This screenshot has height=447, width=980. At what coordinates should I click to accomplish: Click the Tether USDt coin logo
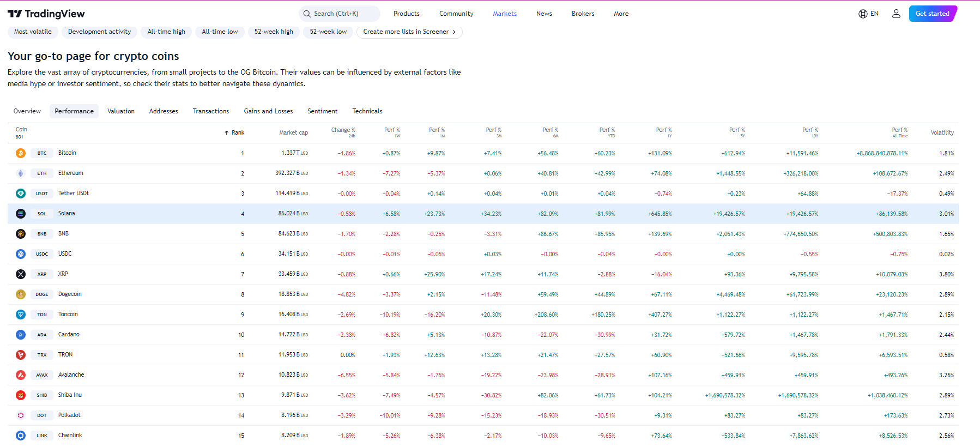pos(21,194)
